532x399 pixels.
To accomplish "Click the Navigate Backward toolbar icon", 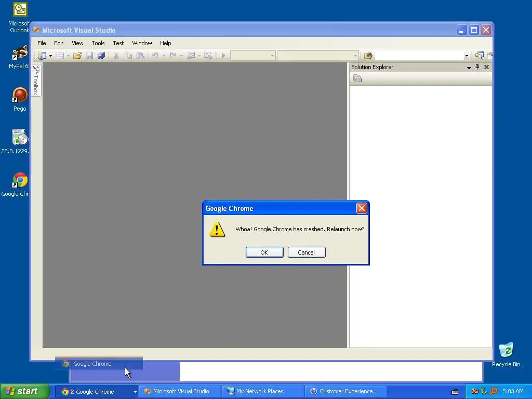I will tap(191, 56).
